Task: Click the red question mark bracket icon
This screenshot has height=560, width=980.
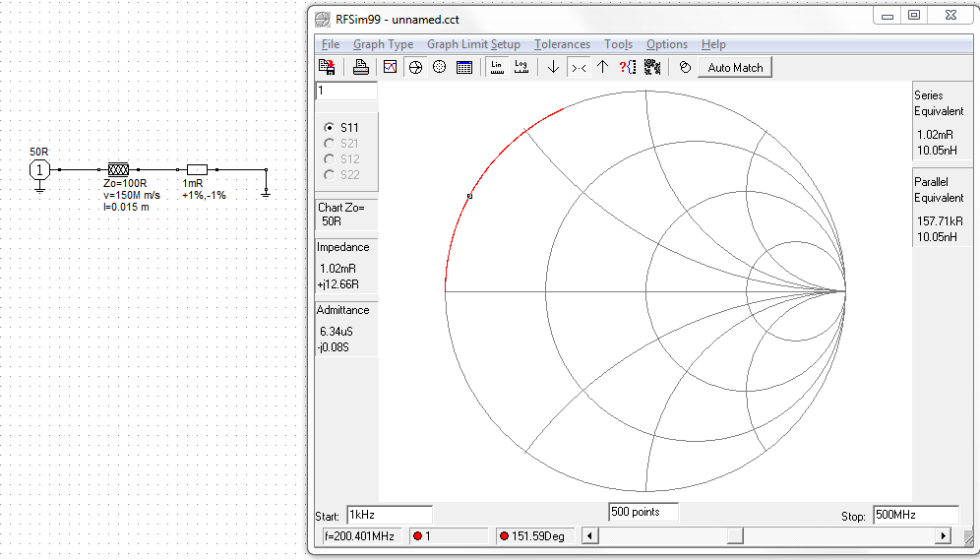Action: [628, 67]
